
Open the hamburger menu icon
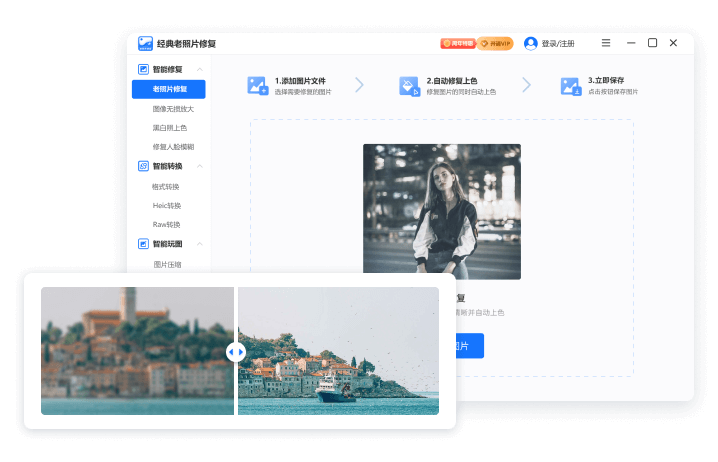606,43
